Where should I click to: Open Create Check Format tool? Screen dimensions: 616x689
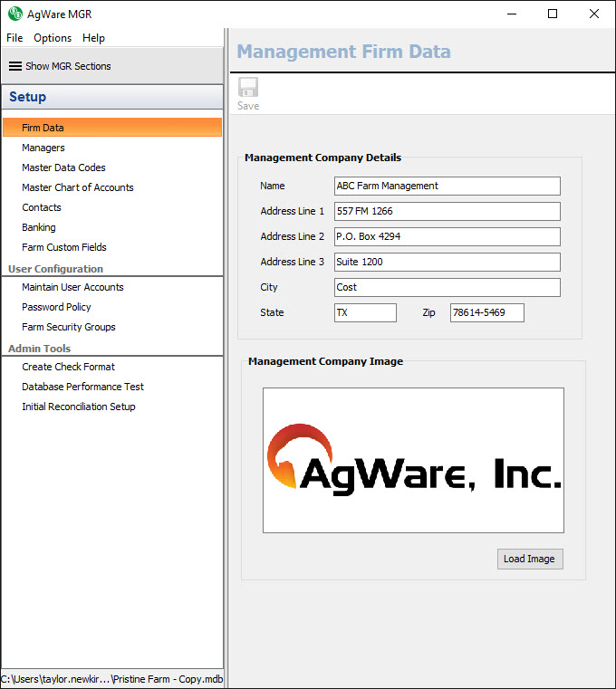[x=69, y=367]
